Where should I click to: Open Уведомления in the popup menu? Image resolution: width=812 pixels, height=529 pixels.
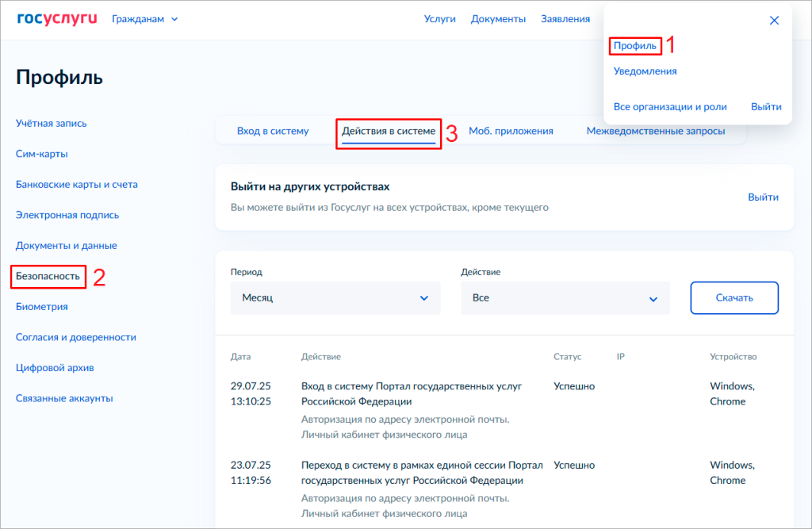645,71
